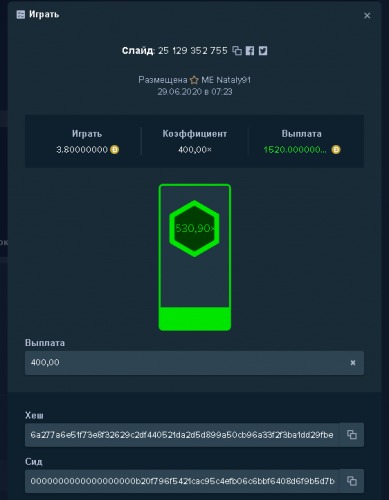
Task: Click the payout amount 1520.000000...
Action: click(295, 150)
